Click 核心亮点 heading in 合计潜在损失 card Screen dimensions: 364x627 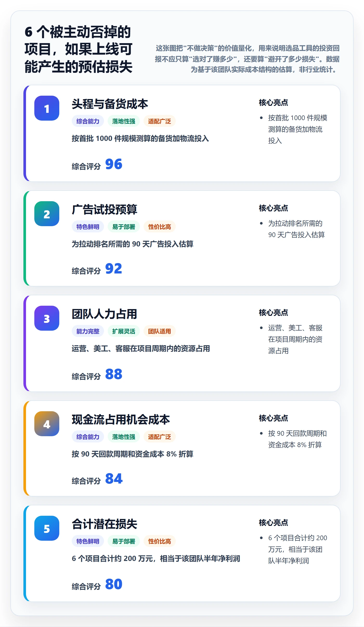pyautogui.click(x=274, y=522)
